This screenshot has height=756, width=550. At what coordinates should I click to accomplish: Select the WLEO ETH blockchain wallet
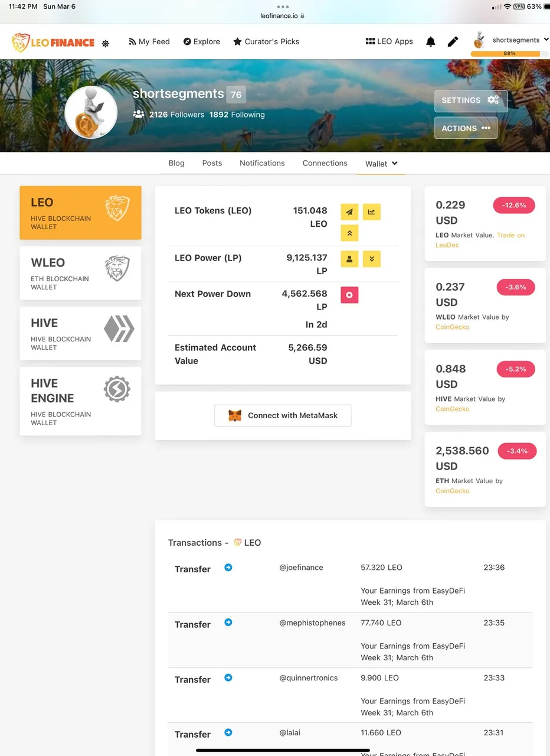tap(80, 273)
